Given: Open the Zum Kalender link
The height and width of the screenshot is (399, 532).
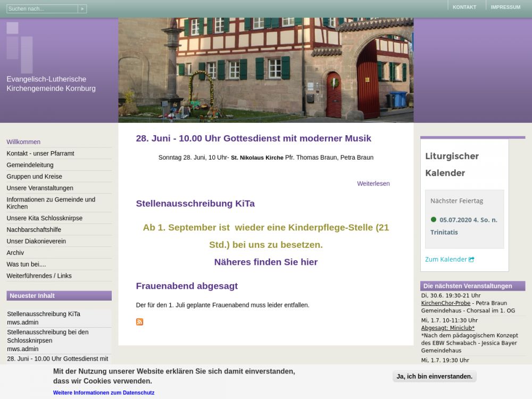Looking at the screenshot, I should pyautogui.click(x=445, y=260).
